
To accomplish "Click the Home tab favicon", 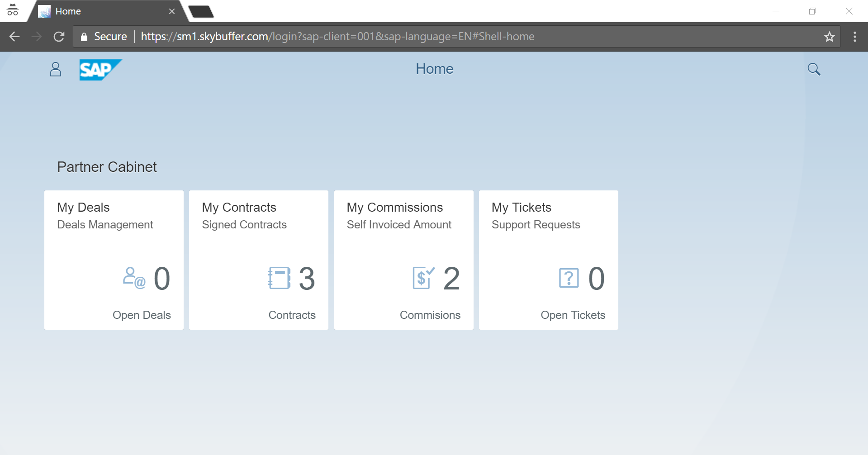I will click(44, 11).
